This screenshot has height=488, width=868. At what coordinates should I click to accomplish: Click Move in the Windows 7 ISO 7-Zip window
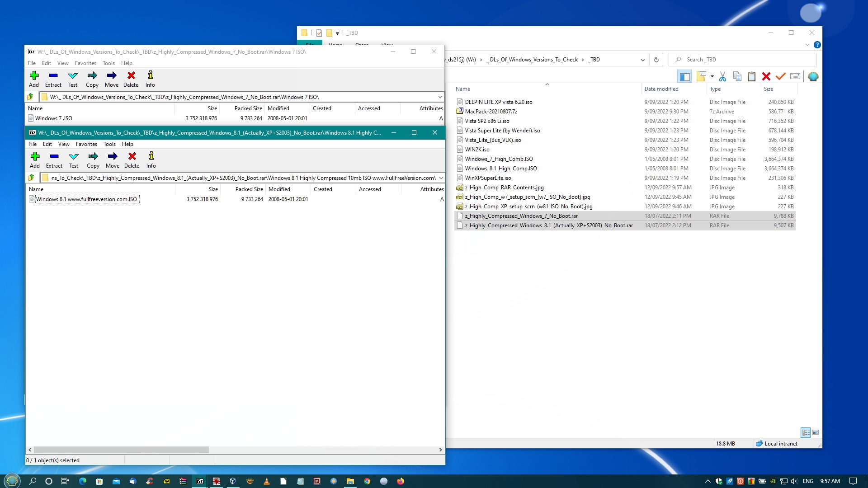(x=112, y=79)
